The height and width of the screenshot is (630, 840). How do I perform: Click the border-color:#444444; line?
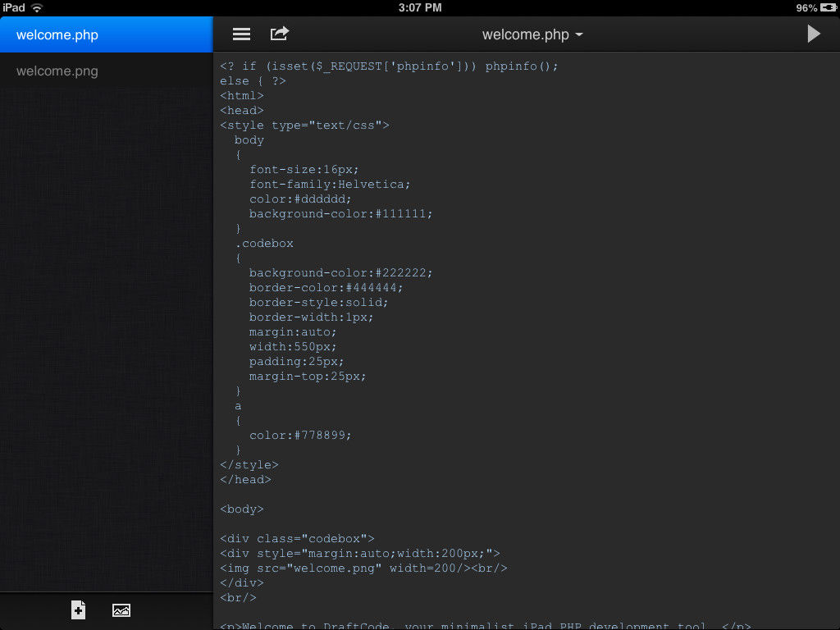tap(326, 288)
